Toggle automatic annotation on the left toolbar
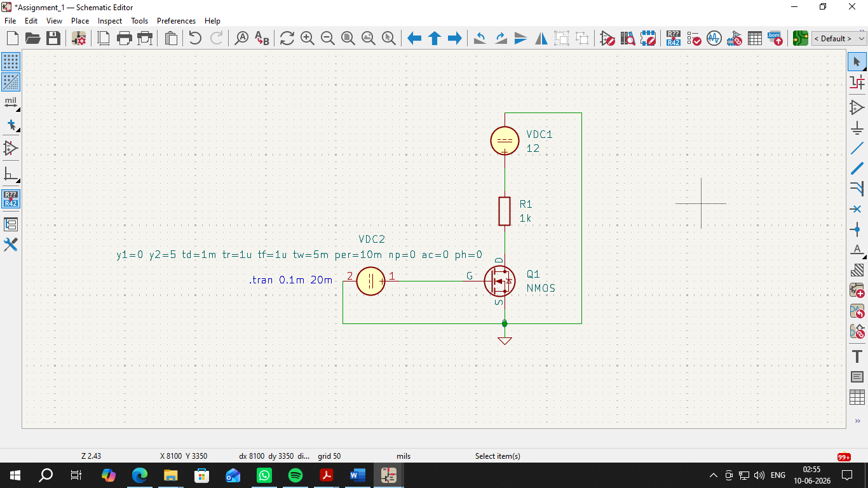This screenshot has height=488, width=868. pos(11,199)
